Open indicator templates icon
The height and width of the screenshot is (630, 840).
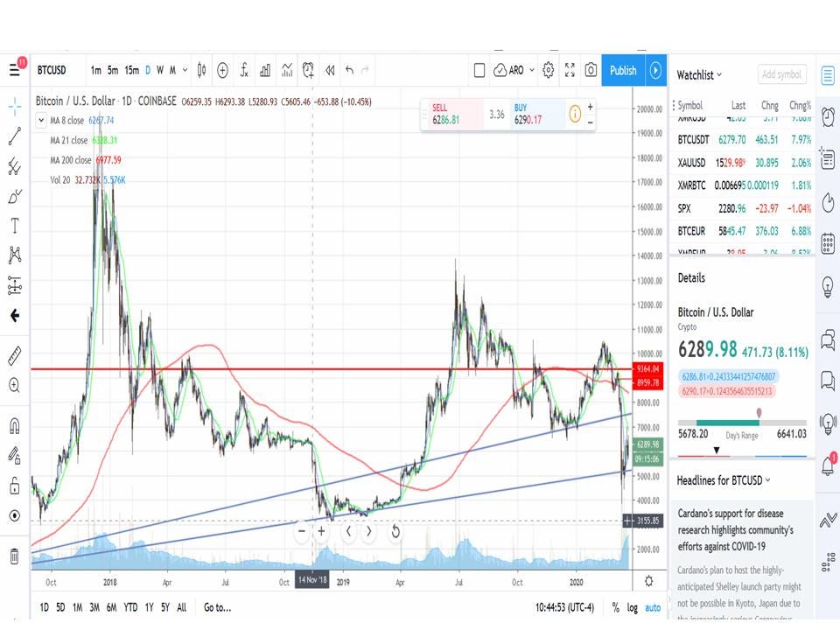(x=287, y=70)
